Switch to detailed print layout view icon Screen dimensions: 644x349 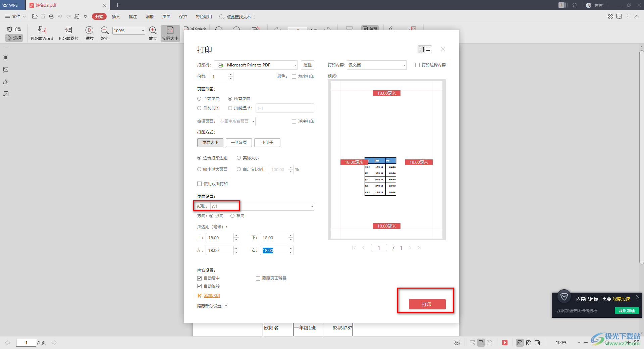tap(421, 49)
